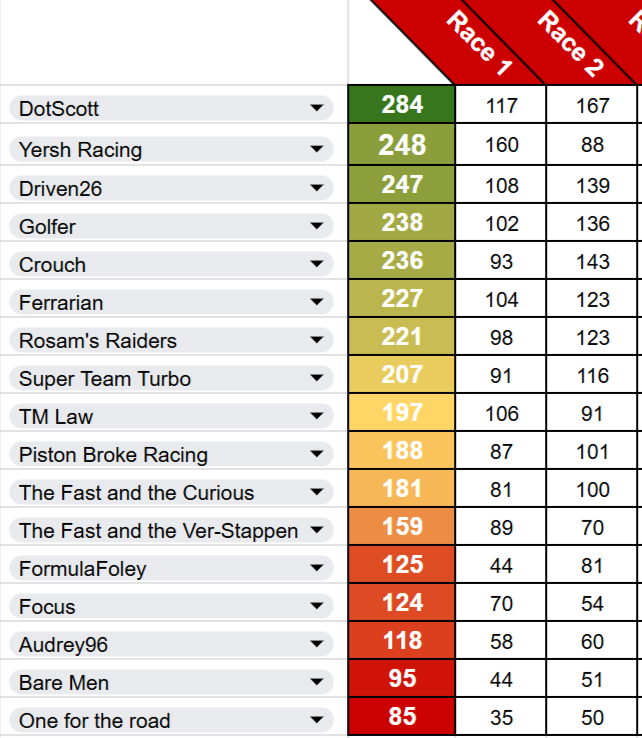Open The Fast and the Curious dropdown

[x=317, y=492]
